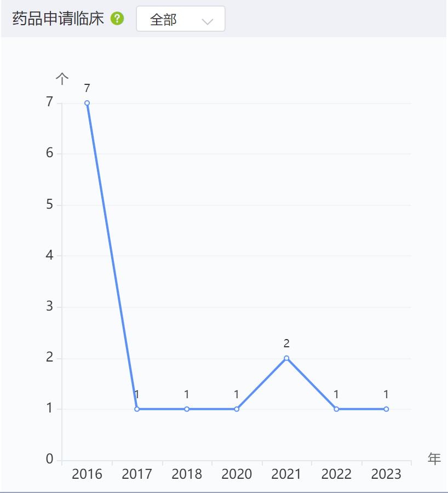Open the 全部 filter dropdown
Image resolution: width=448 pixels, height=493 pixels.
(180, 19)
